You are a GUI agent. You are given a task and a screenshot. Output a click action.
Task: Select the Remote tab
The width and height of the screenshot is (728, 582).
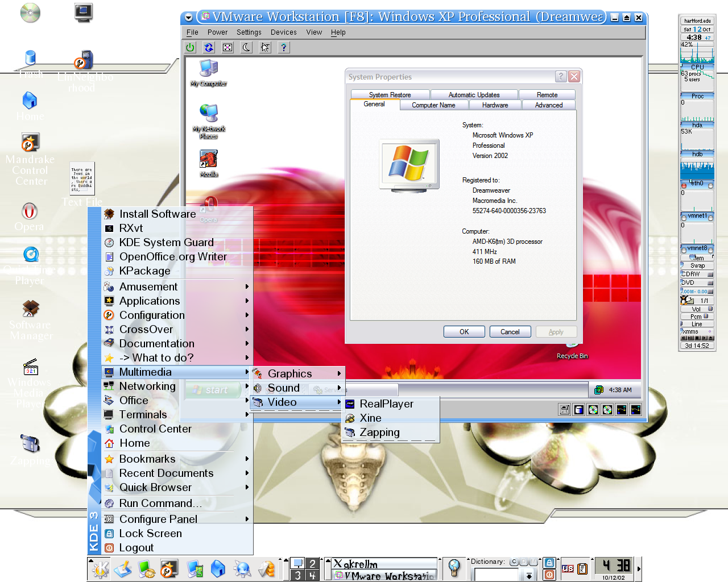(x=547, y=95)
